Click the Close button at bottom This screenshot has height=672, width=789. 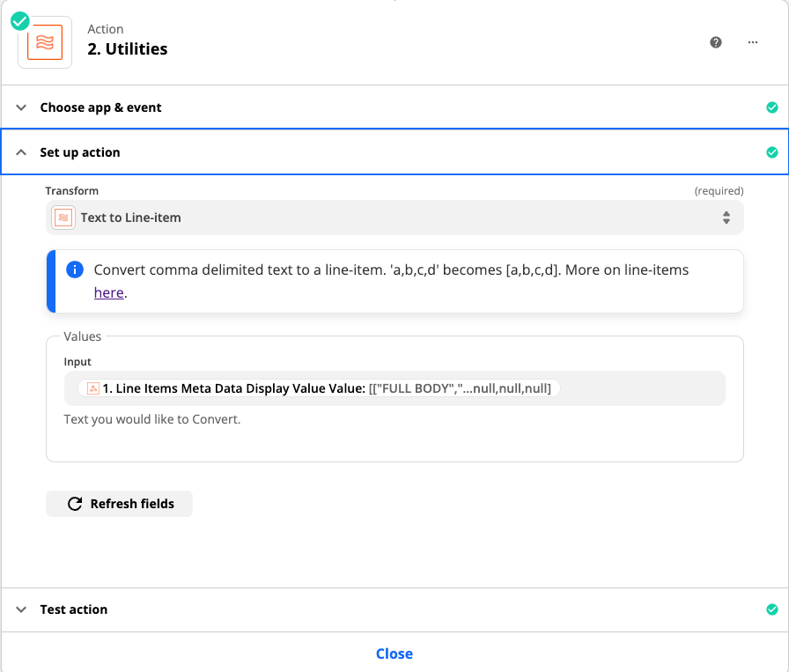click(x=394, y=654)
